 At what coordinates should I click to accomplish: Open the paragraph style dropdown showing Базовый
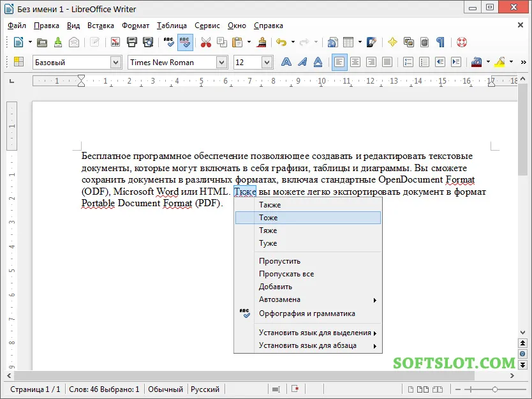[115, 63]
